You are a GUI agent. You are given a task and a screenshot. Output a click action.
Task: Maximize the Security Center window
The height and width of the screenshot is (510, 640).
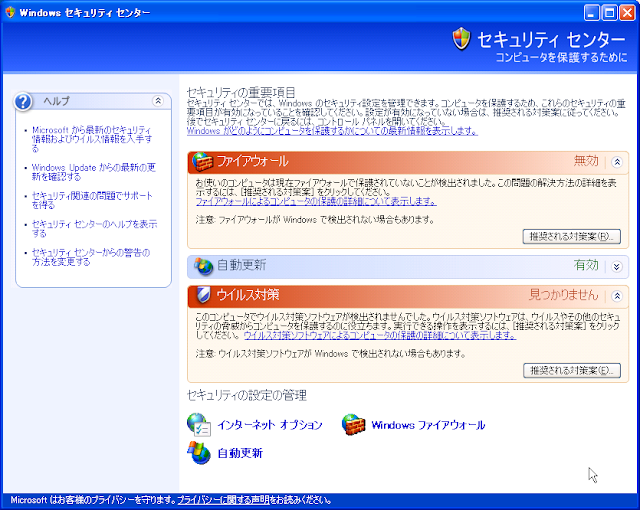609,13
